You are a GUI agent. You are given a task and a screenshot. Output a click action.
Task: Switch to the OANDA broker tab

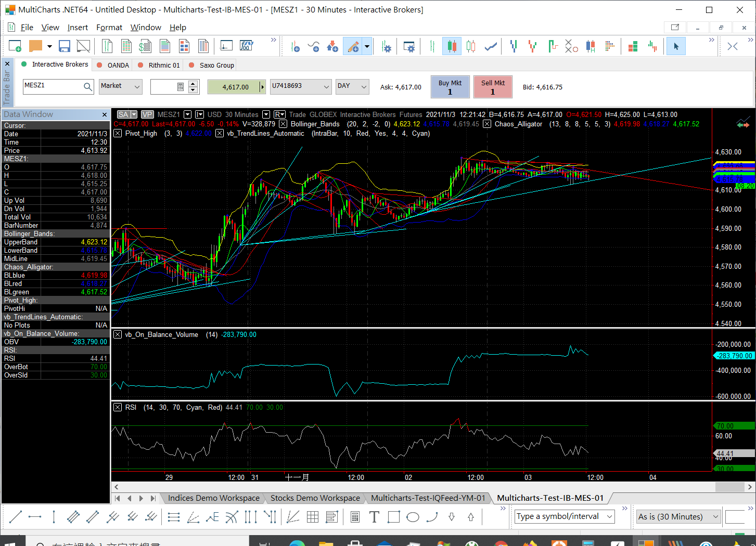[113, 65]
